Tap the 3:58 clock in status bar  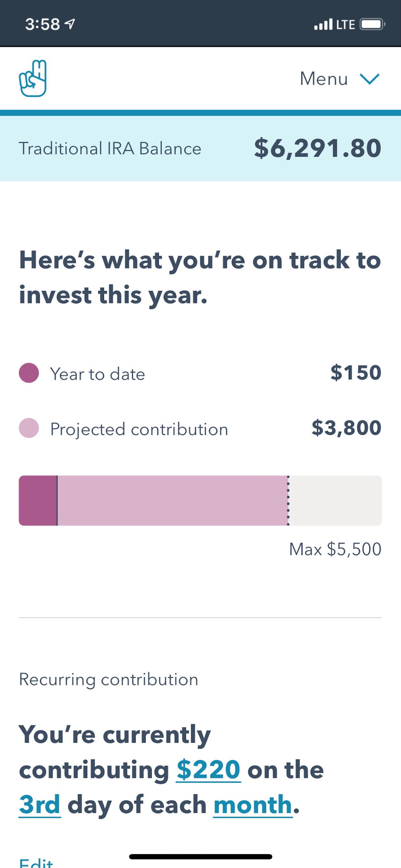(x=42, y=24)
